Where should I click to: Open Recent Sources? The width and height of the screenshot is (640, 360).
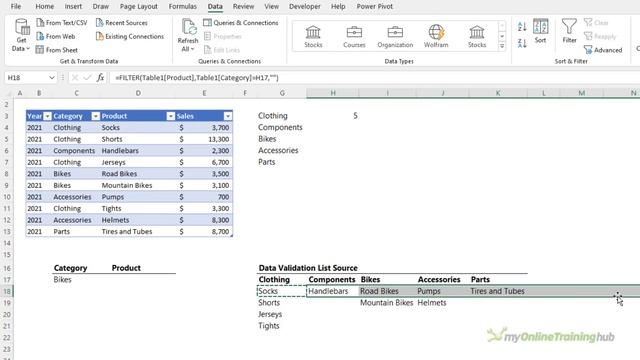122,23
